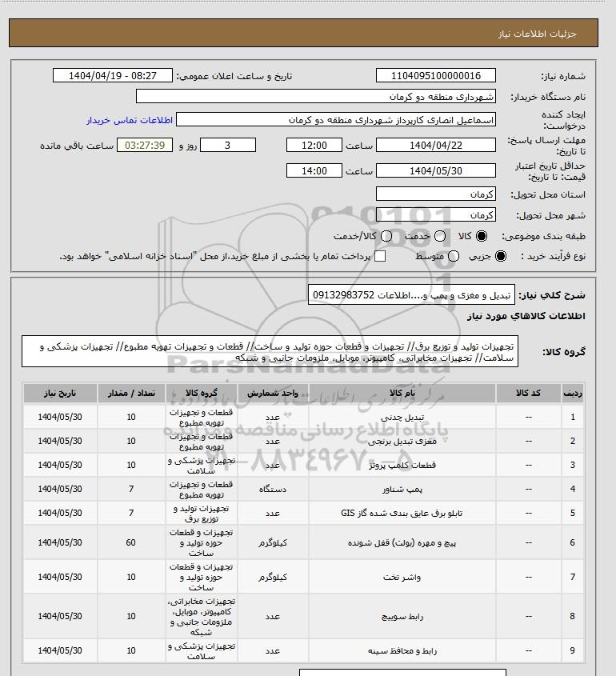Click the countdown timer 03:27:39
The height and width of the screenshot is (676, 616).
pyautogui.click(x=145, y=146)
